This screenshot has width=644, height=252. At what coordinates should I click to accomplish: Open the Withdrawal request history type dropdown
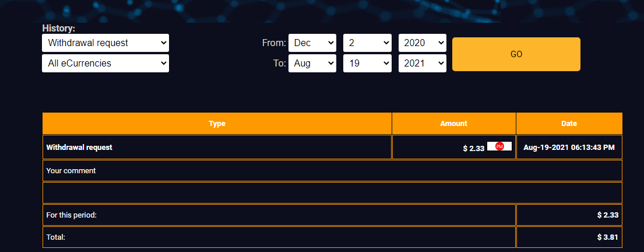coord(105,43)
